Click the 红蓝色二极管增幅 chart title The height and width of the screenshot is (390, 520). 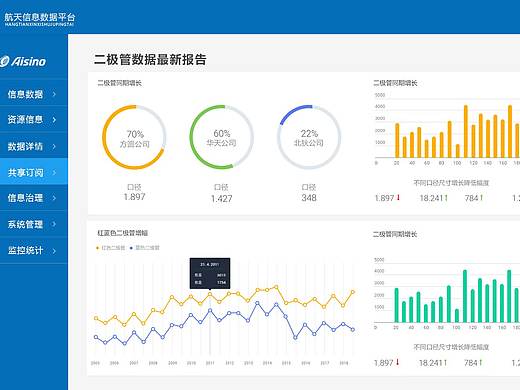123,233
